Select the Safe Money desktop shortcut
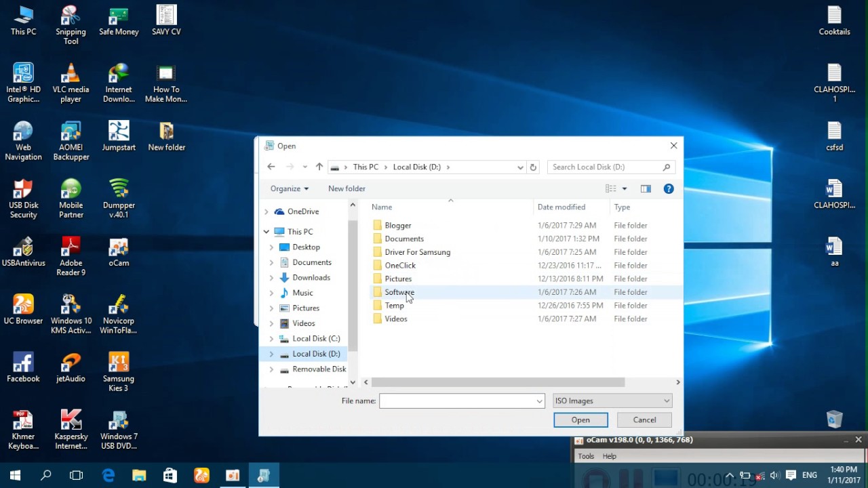Viewport: 868px width, 488px height. 119,20
